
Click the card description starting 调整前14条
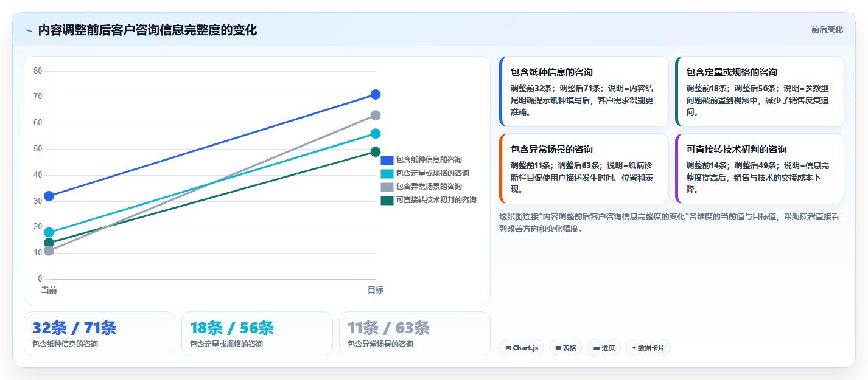[758, 177]
